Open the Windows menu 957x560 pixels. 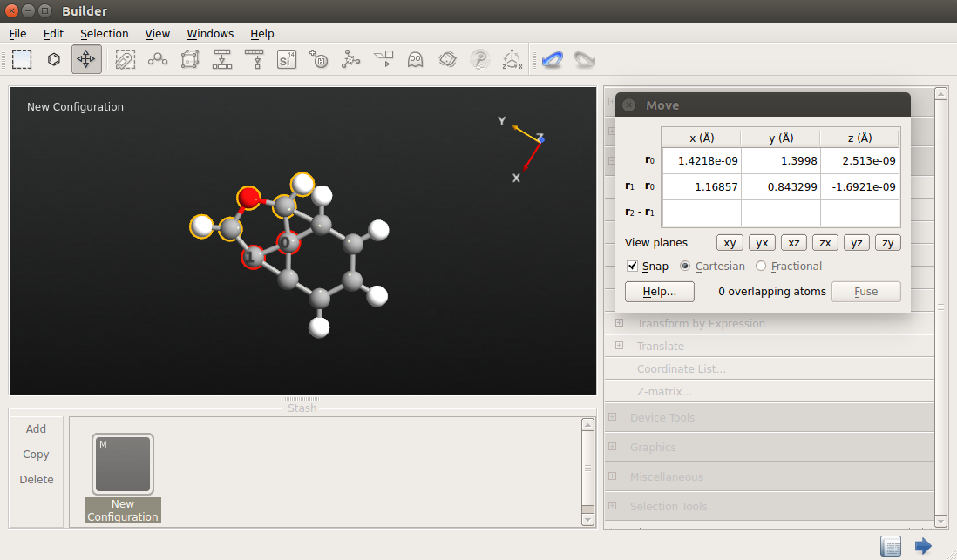(210, 34)
